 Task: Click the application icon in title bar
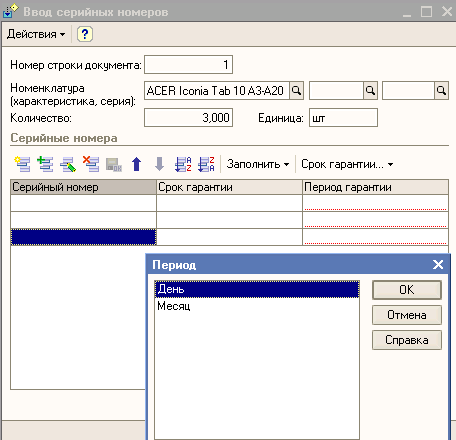pyautogui.click(x=10, y=11)
